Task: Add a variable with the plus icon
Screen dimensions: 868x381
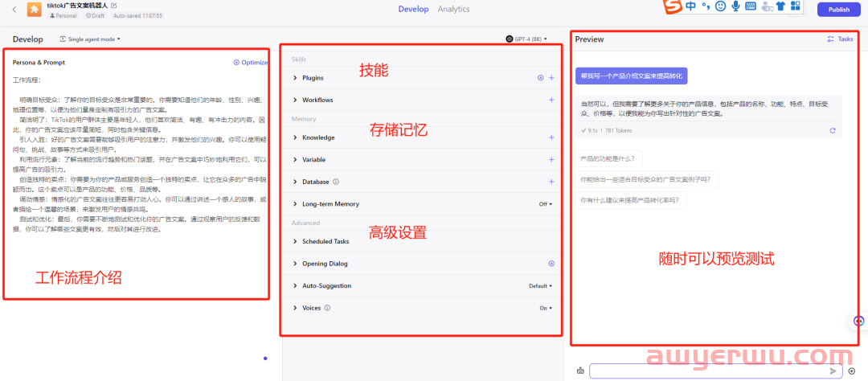Action: click(x=551, y=159)
